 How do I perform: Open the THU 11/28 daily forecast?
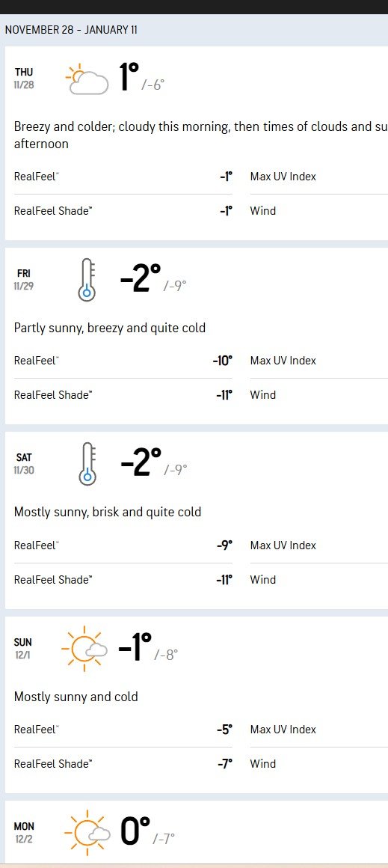[25, 78]
